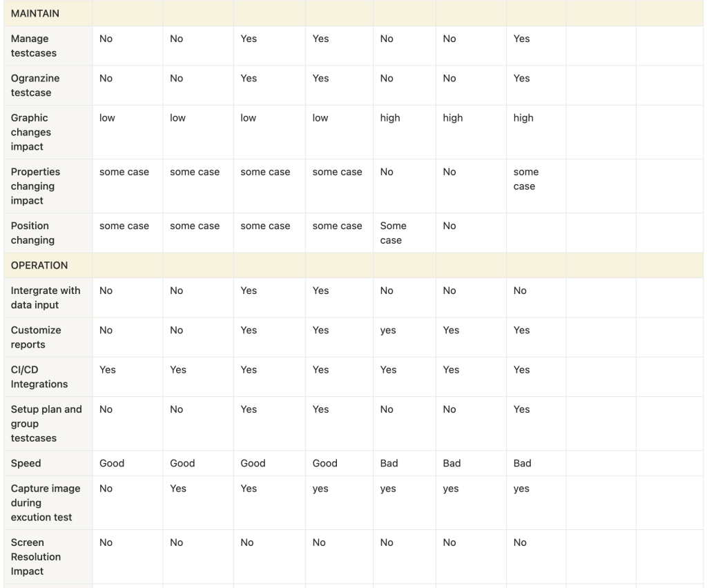Screen dimensions: 707x588
Task: Click the "Speed" row label
Action: (26, 463)
